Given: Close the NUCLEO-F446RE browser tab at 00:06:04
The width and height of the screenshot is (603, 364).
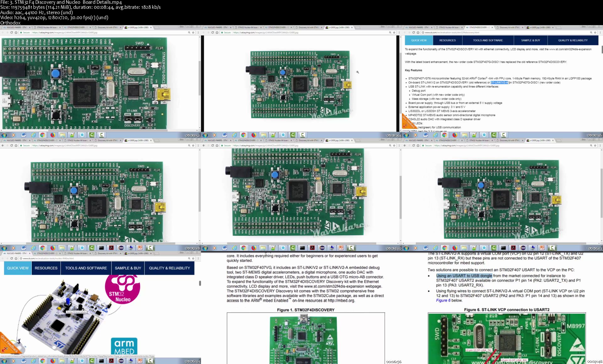Looking at the screenshot, I should pos(30,253).
